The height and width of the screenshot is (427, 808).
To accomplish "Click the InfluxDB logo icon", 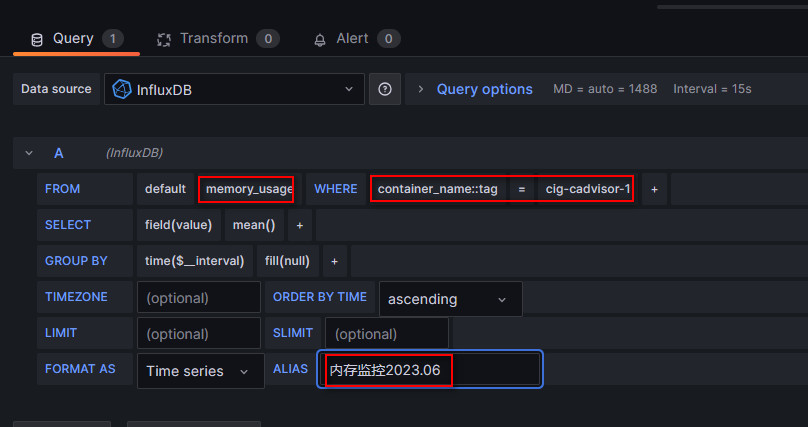I will [122, 89].
